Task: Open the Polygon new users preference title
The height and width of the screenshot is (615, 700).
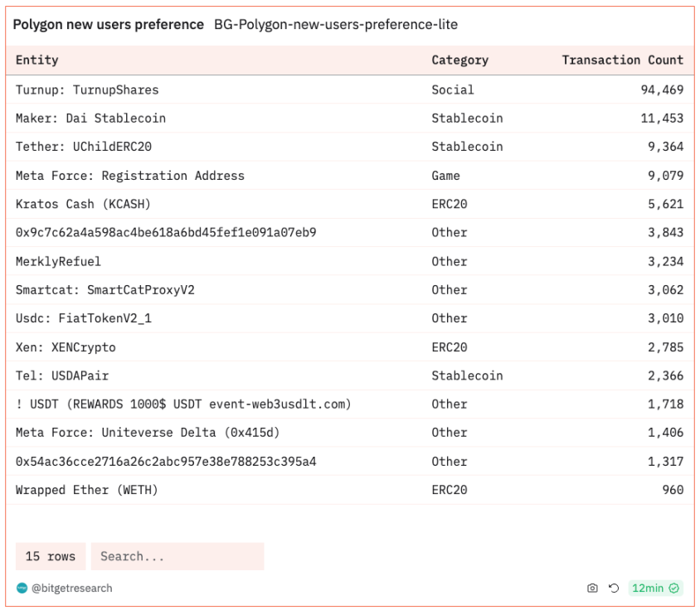Action: pyautogui.click(x=108, y=25)
